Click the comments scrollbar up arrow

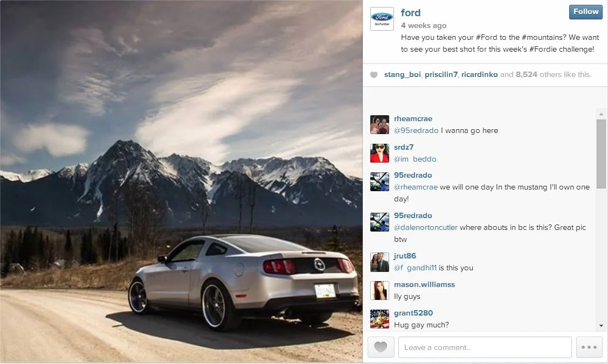pyautogui.click(x=601, y=114)
